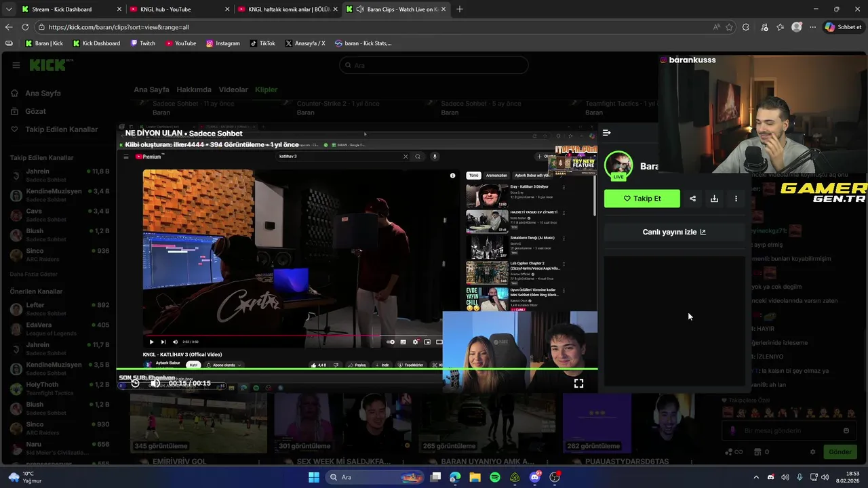The image size is (868, 488).
Task: Open Takip Edilen Kanallar in the sidebar
Action: click(61, 129)
